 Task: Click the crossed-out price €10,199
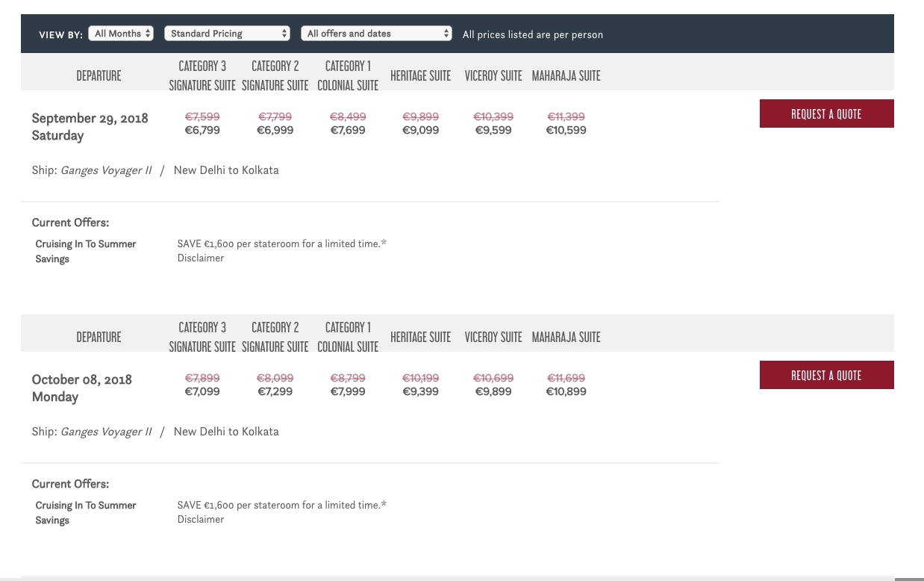(x=421, y=378)
